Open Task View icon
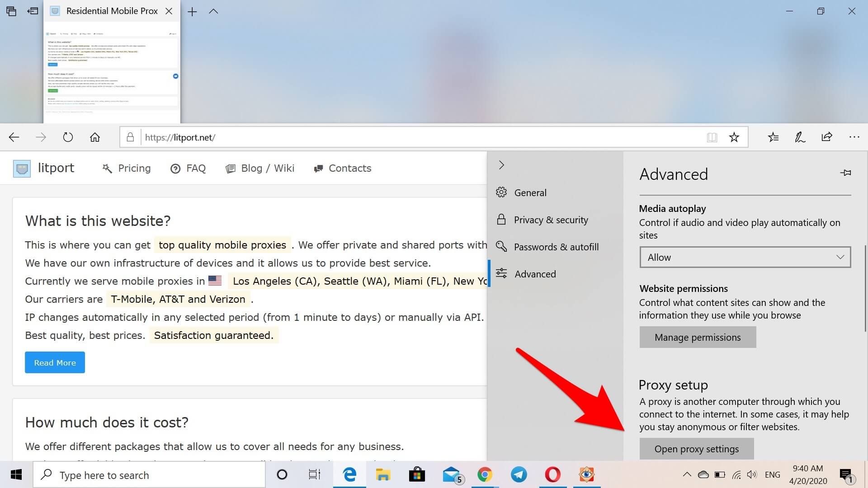This screenshot has height=488, width=868. (x=315, y=474)
